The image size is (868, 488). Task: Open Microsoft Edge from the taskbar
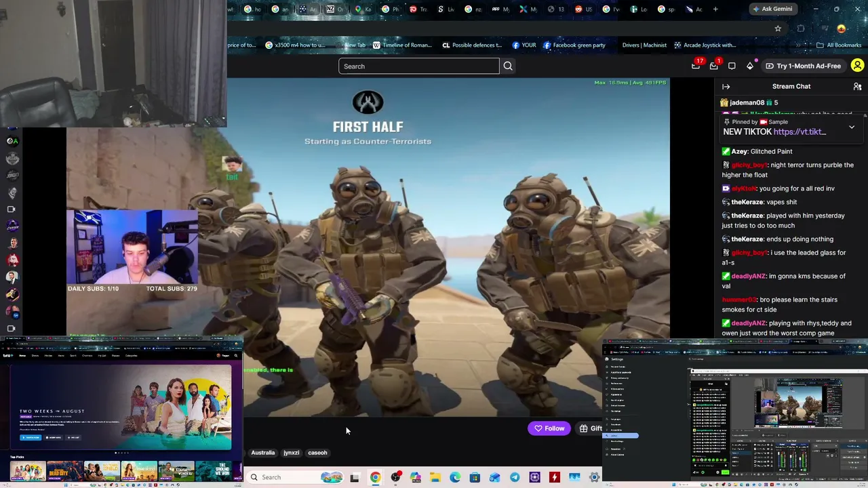pyautogui.click(x=455, y=477)
